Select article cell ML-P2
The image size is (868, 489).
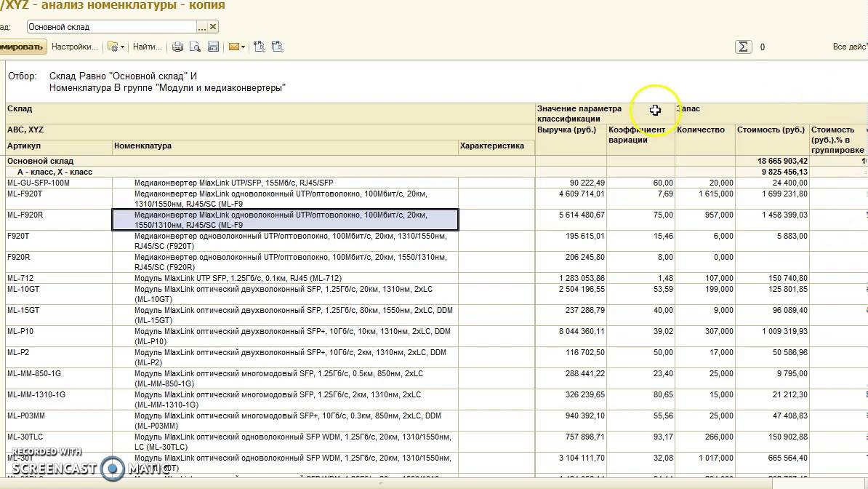(59, 357)
